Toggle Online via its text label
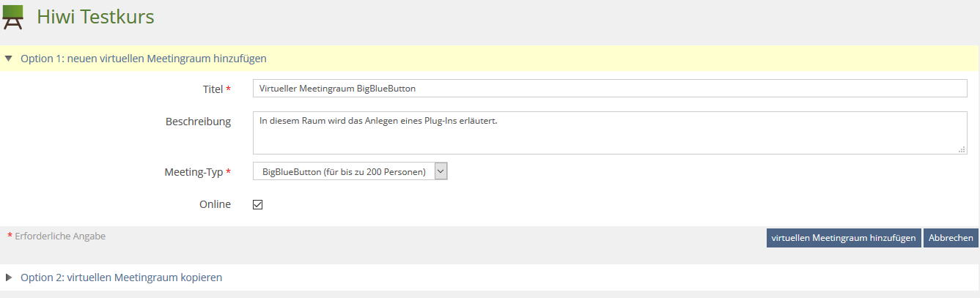The image size is (980, 298). [215, 204]
